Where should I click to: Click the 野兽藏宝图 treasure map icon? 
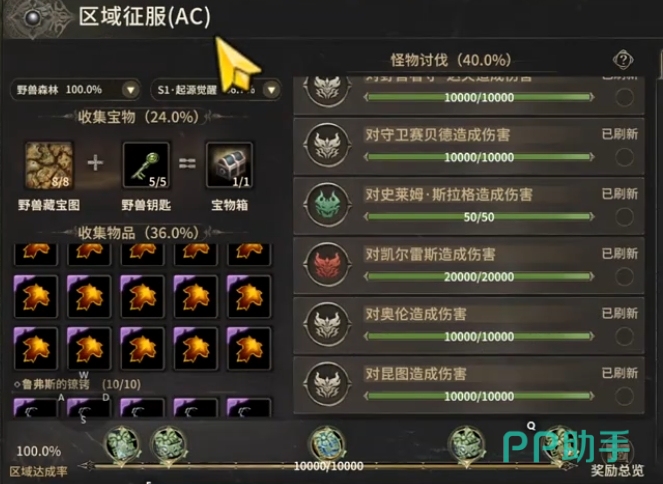click(49, 165)
